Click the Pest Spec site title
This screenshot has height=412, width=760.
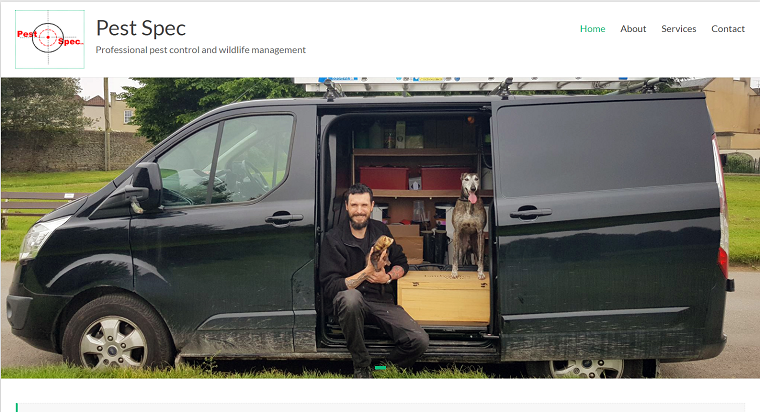pyautogui.click(x=141, y=28)
